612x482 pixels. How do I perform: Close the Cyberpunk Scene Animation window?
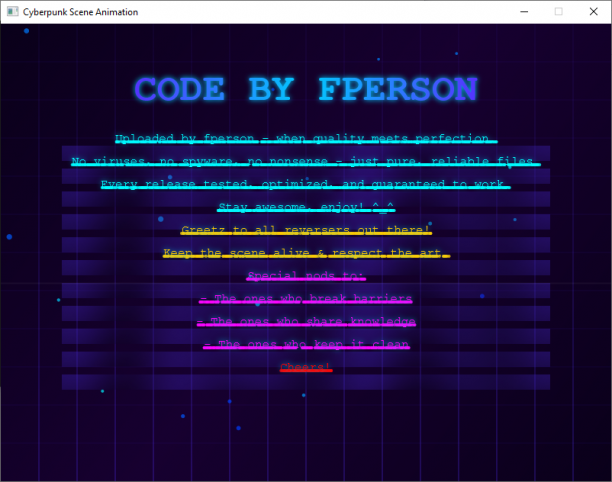pyautogui.click(x=593, y=12)
